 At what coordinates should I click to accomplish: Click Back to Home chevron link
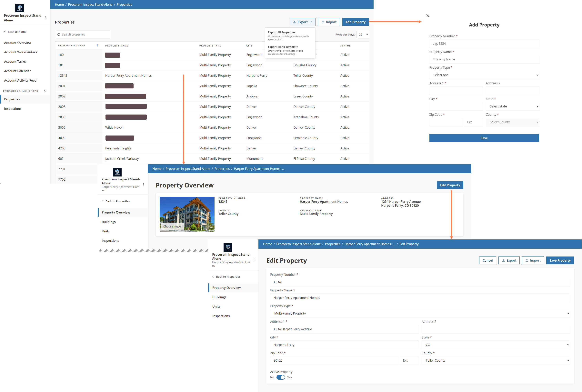click(15, 32)
